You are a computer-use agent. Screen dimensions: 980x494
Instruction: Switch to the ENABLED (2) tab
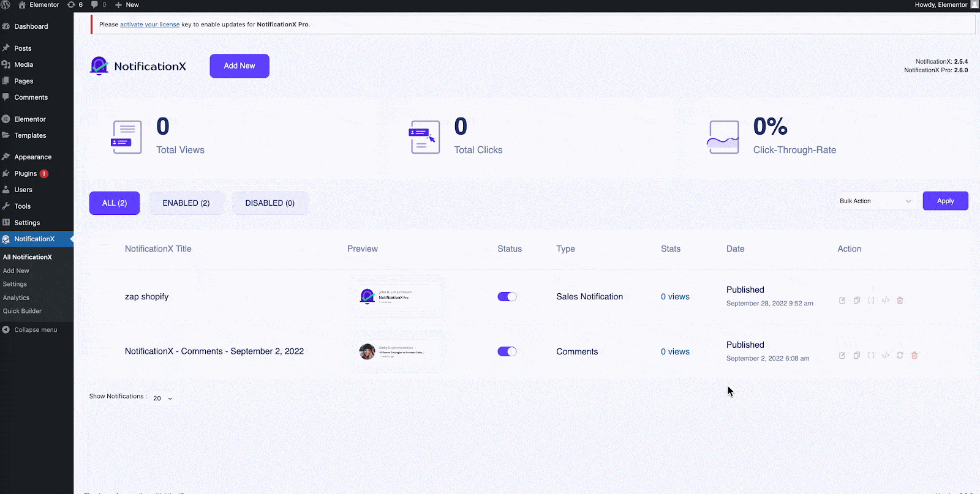pos(186,203)
